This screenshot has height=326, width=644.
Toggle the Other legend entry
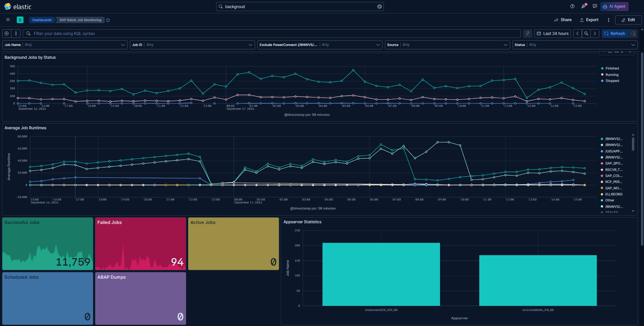609,200
